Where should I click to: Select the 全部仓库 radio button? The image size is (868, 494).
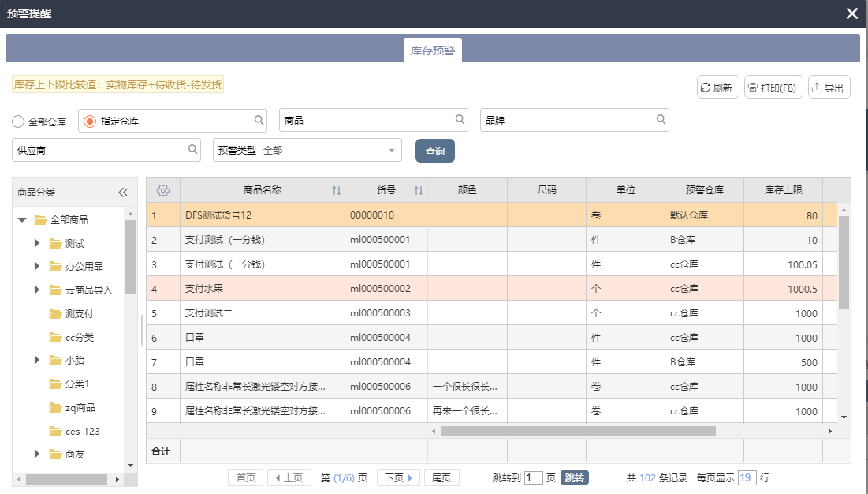18,122
